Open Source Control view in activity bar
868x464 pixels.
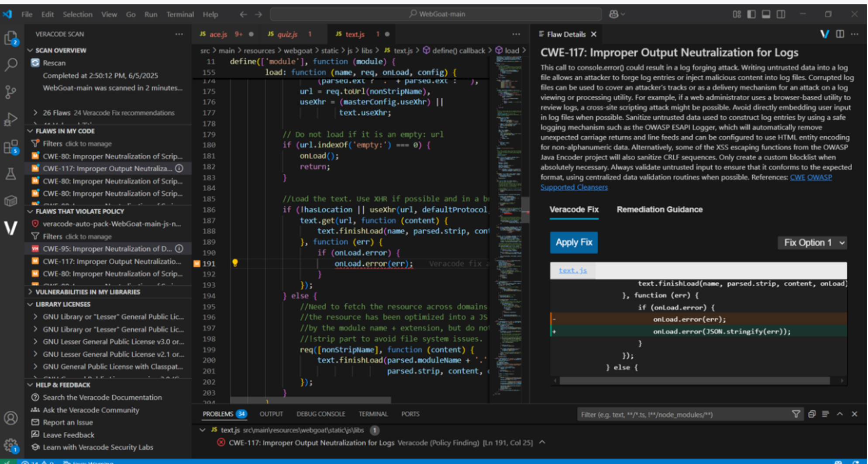coord(11,92)
